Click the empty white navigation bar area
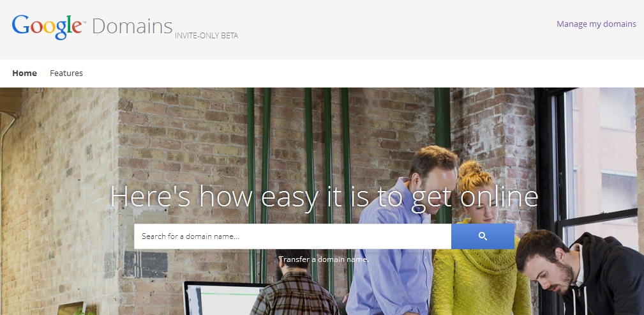The width and height of the screenshot is (644, 315). coord(361,73)
